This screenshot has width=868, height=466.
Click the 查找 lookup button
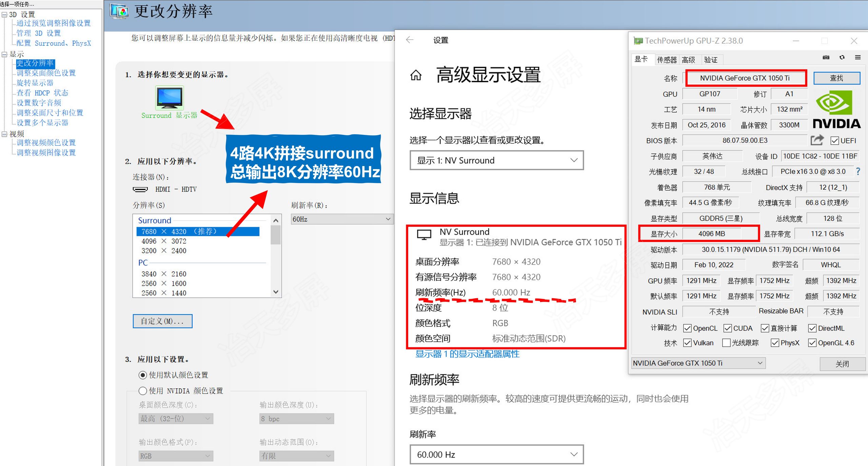point(836,78)
